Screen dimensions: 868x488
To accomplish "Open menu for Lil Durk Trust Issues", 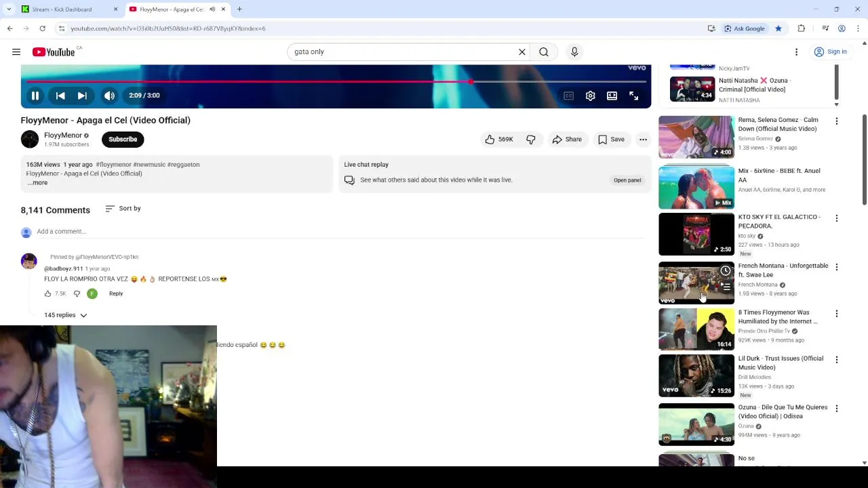I will coord(836,360).
